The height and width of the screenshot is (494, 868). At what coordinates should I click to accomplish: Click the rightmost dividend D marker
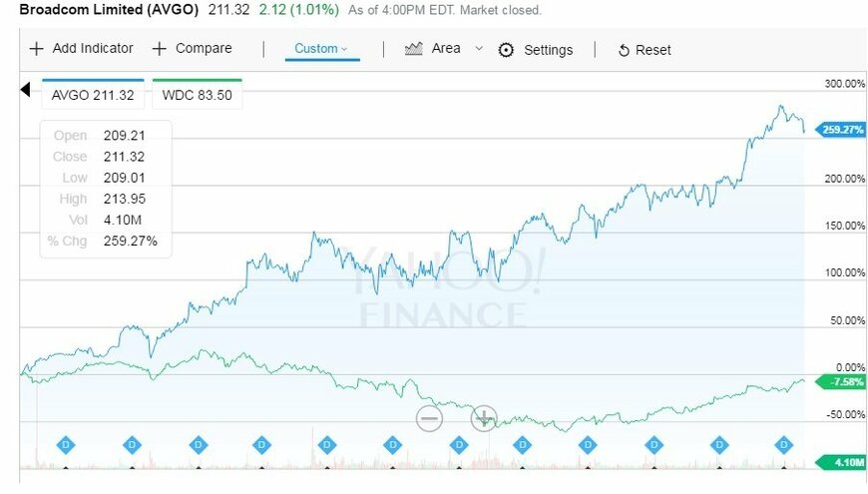click(x=785, y=443)
